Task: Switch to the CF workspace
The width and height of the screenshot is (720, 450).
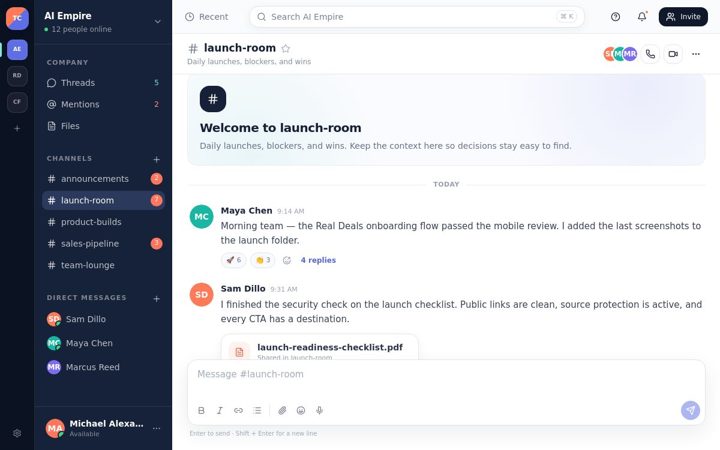Action: [17, 102]
